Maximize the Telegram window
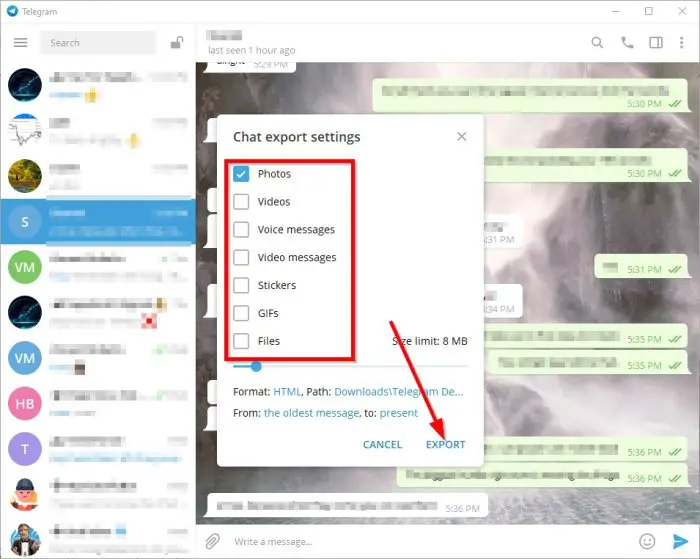 pyautogui.click(x=649, y=11)
